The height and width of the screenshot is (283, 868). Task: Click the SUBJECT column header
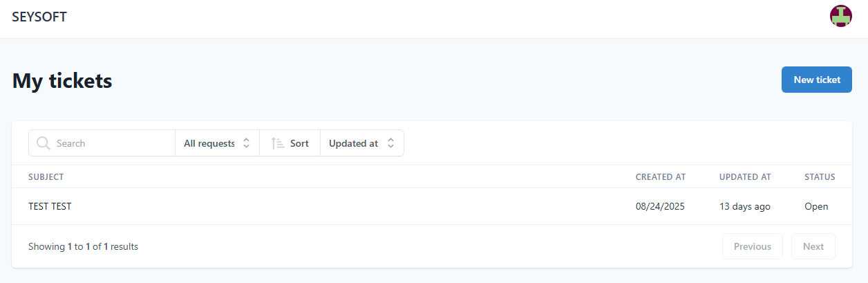pos(46,177)
